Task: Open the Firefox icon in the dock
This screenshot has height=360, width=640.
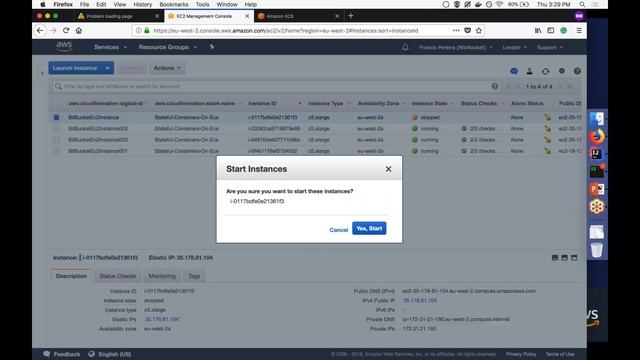Action: pyautogui.click(x=597, y=136)
